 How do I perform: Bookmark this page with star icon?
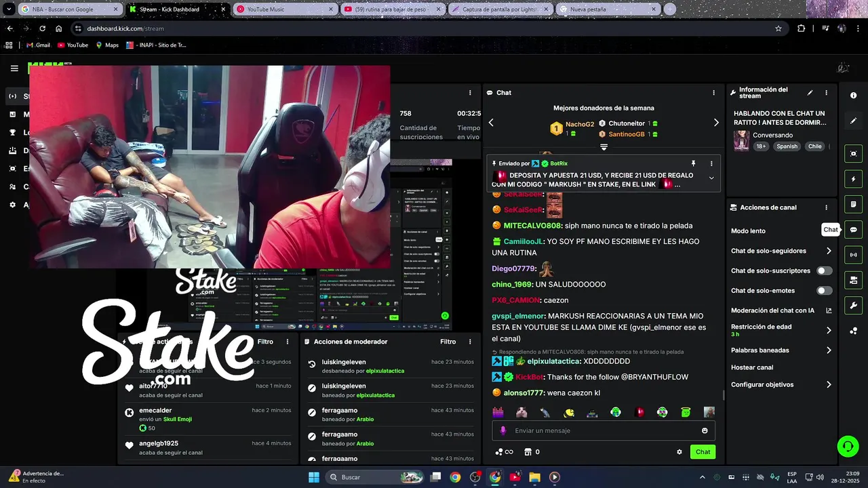[778, 28]
